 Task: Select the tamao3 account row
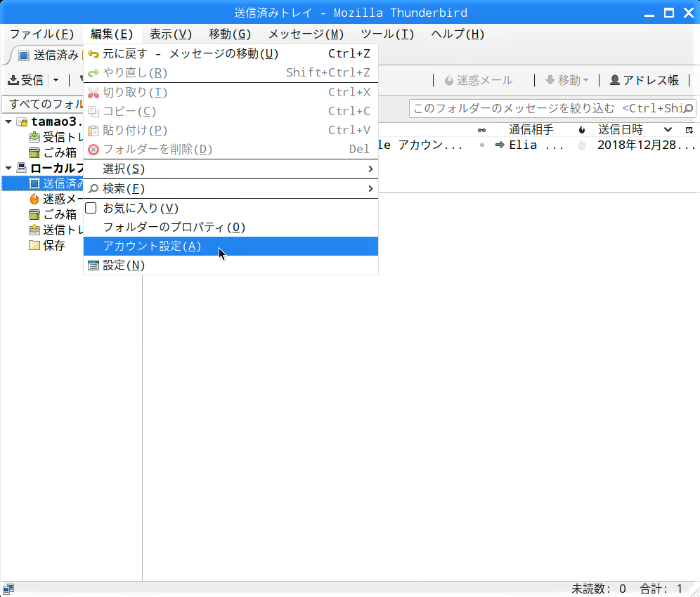pyautogui.click(x=42, y=122)
